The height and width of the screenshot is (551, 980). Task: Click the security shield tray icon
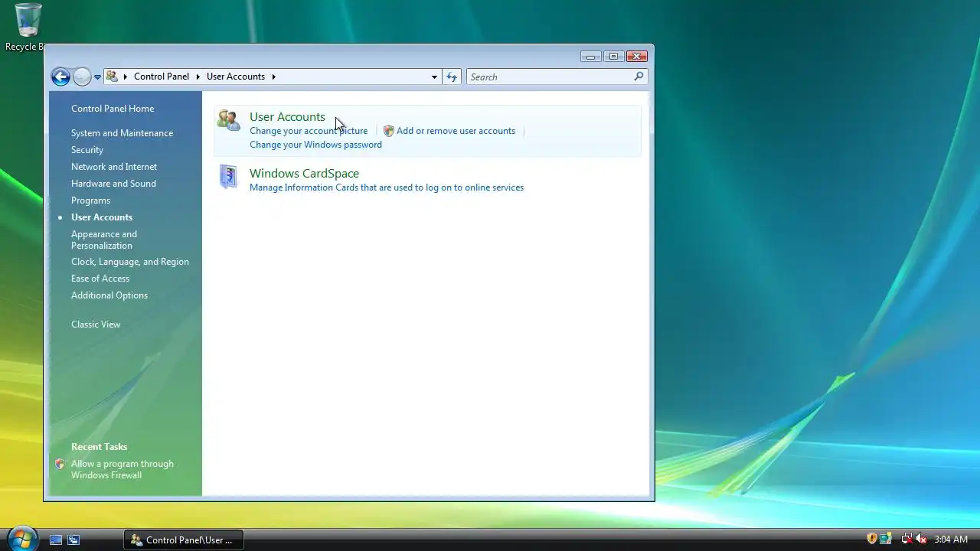871,539
